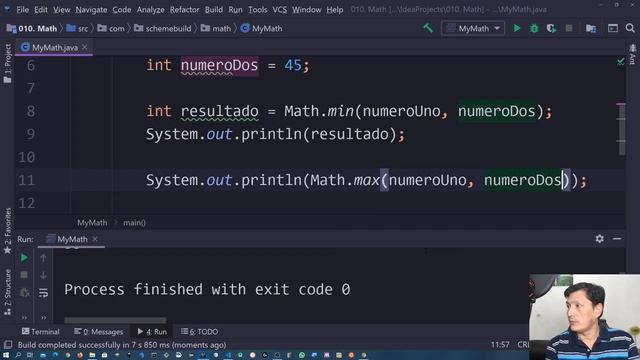Click the down arrow in Run panel
640x360 pixels.
[43, 276]
